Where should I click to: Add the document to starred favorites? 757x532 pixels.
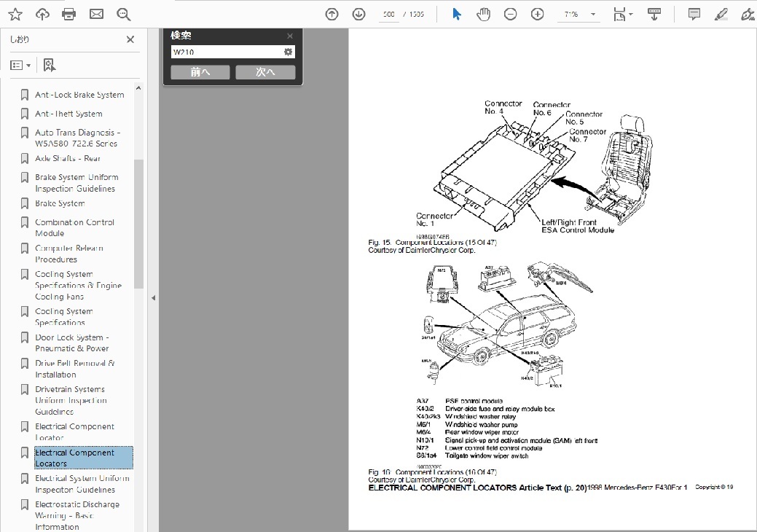[15, 15]
